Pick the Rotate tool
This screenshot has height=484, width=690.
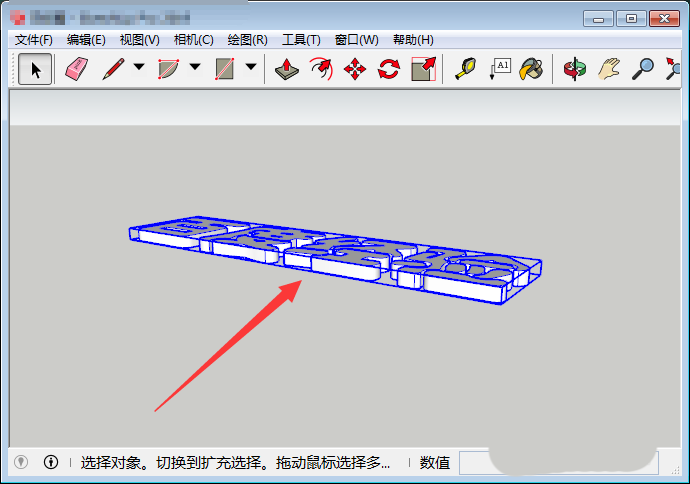389,69
